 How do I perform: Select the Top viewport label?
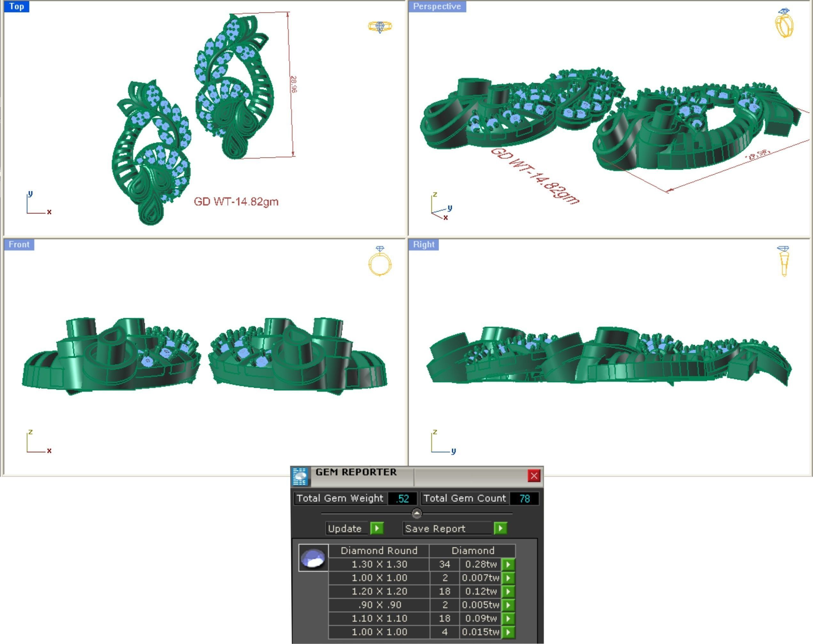tap(17, 6)
